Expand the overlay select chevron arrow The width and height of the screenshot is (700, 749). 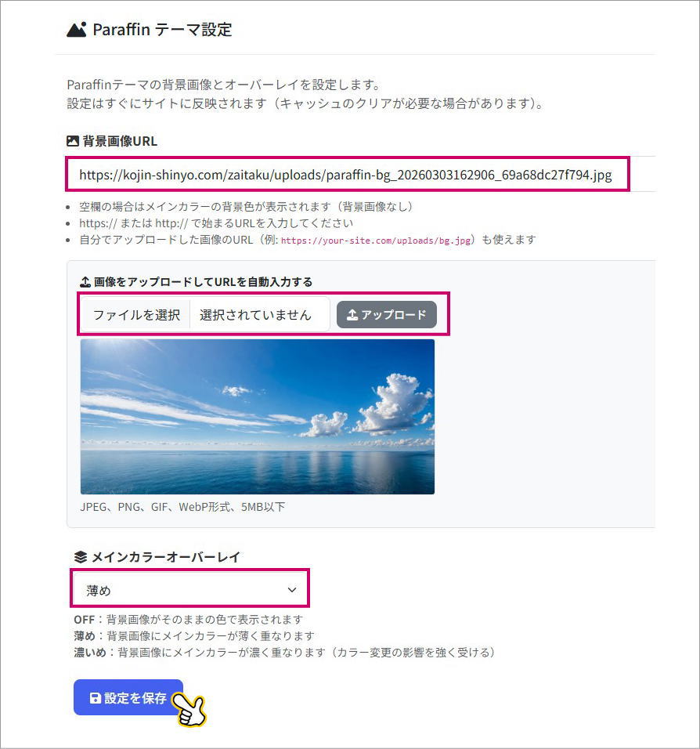click(292, 590)
